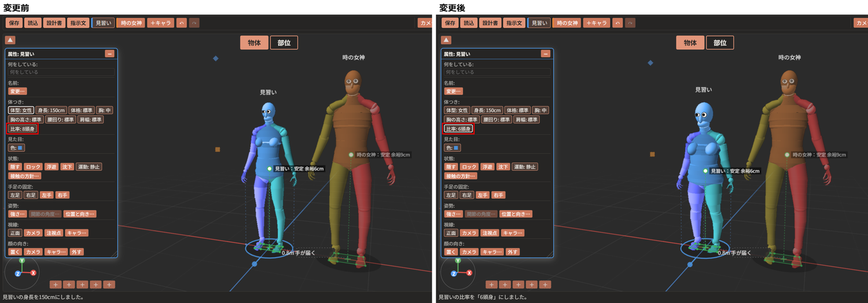The height and width of the screenshot is (303, 868).
Task: Click the green Y axis on the 変更前 gizmo
Action: (x=21, y=262)
